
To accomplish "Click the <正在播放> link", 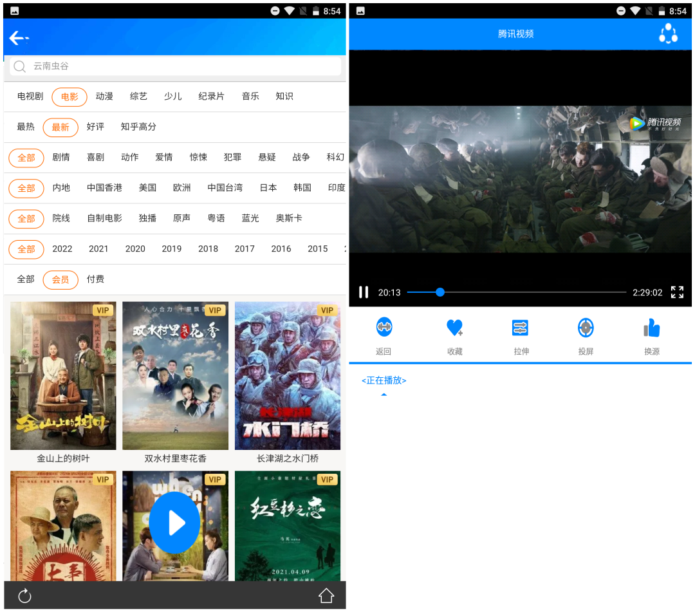I will pyautogui.click(x=384, y=380).
